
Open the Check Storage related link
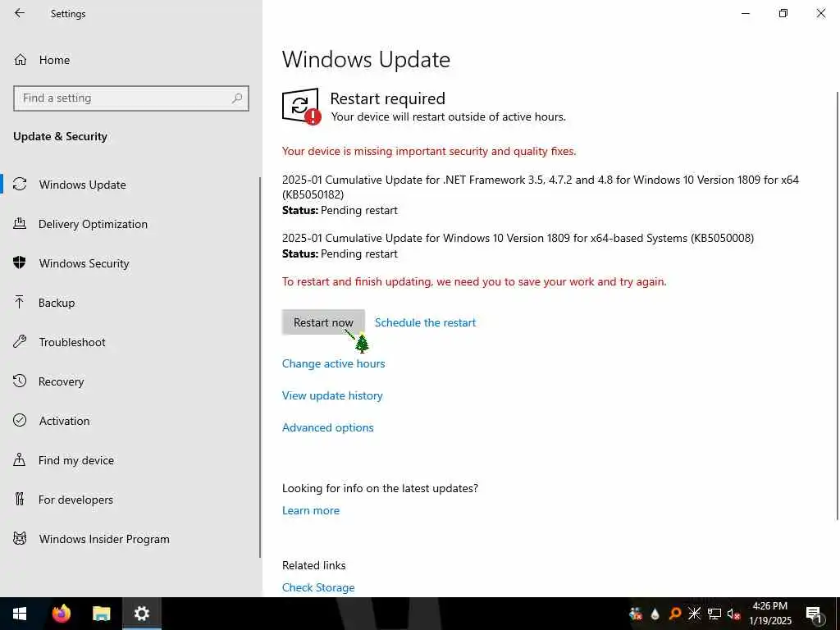[318, 587]
